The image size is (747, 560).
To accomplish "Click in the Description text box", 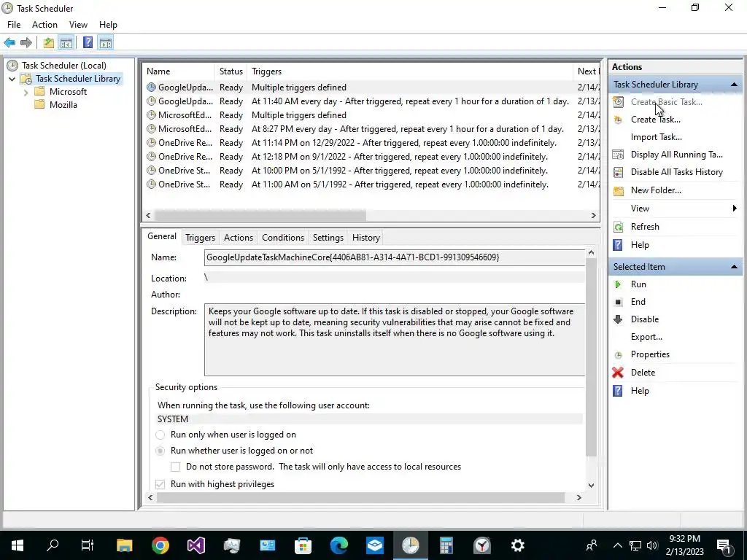I will pyautogui.click(x=395, y=340).
